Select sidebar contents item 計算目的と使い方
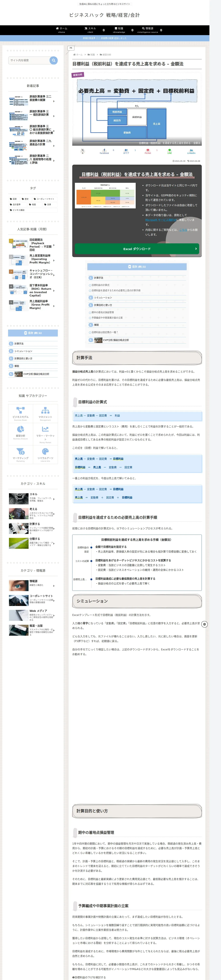 23,358
